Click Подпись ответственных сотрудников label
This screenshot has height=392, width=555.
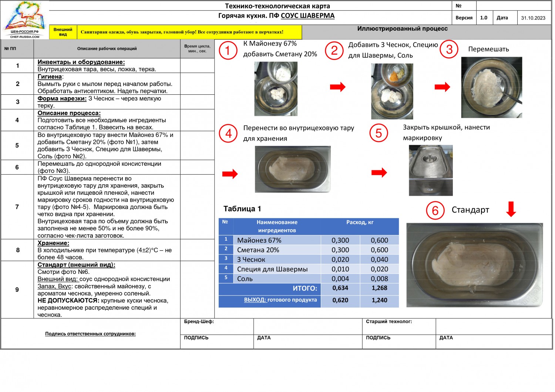coord(90,334)
